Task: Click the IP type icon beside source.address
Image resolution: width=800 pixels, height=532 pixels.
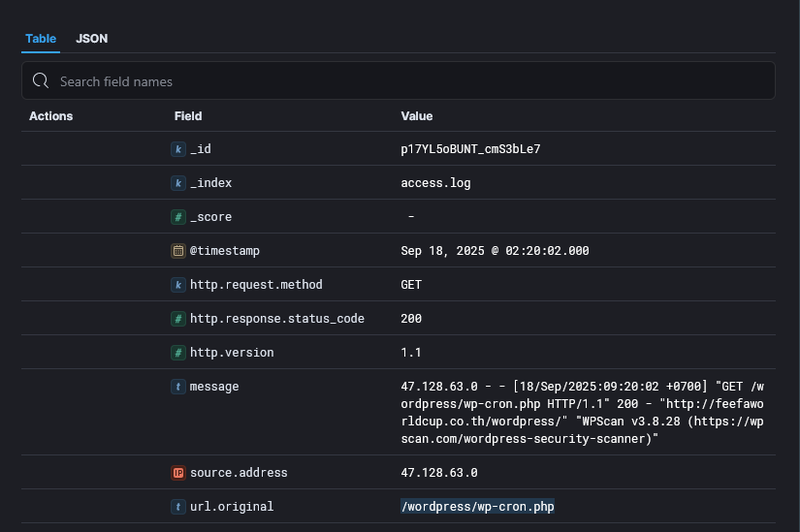Action: [178, 473]
